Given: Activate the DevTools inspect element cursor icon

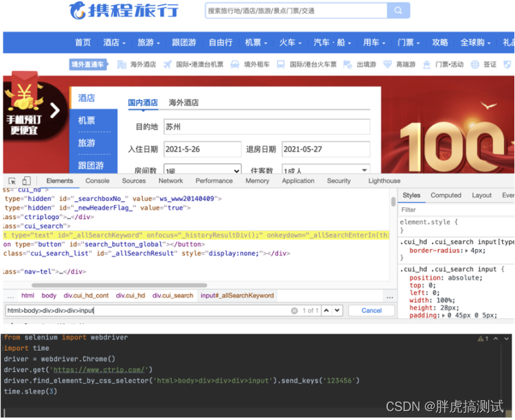Looking at the screenshot, I should 12,181.
